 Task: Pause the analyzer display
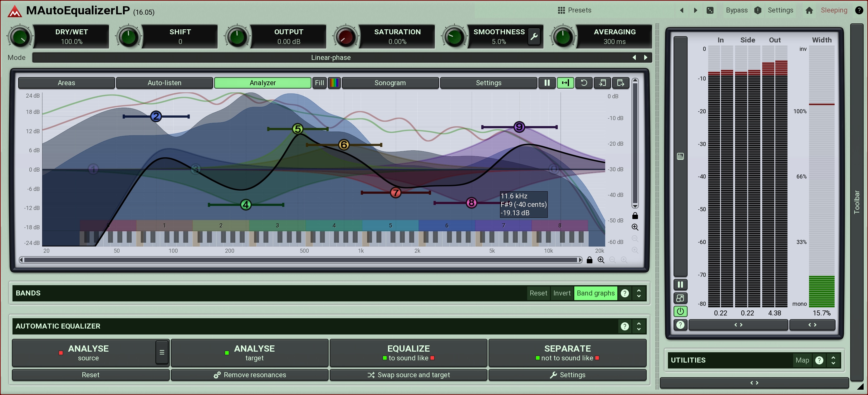pyautogui.click(x=547, y=83)
